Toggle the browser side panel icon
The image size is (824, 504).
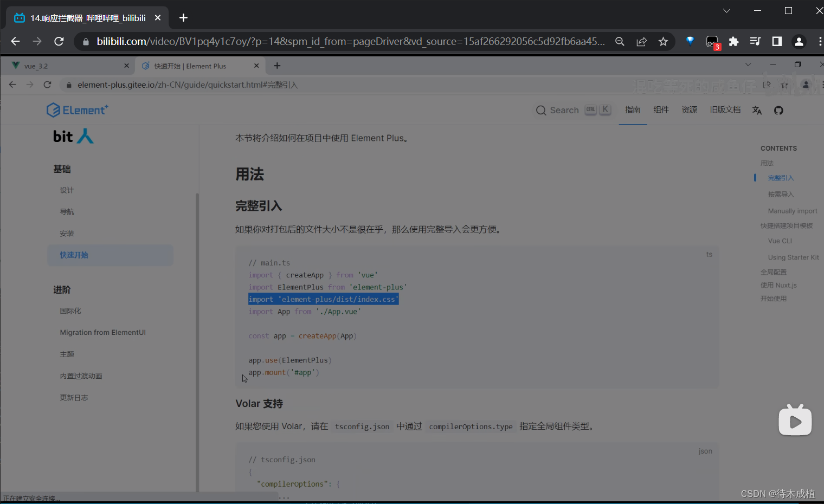(777, 42)
